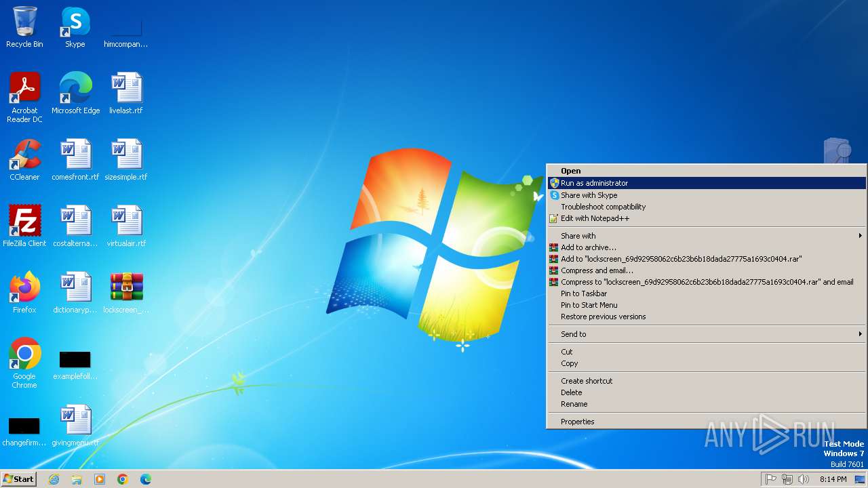Open Properties from context menu
868x488 pixels.
click(x=707, y=422)
